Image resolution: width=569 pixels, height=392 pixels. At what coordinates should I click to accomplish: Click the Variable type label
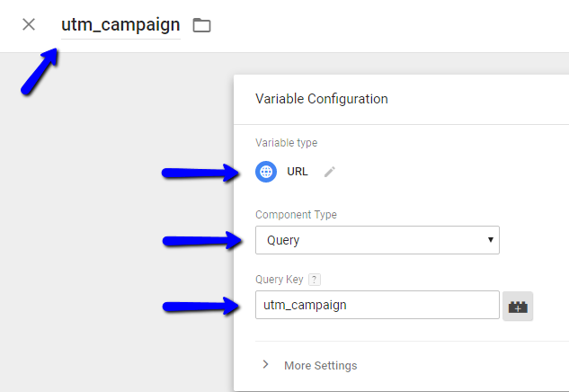point(286,143)
